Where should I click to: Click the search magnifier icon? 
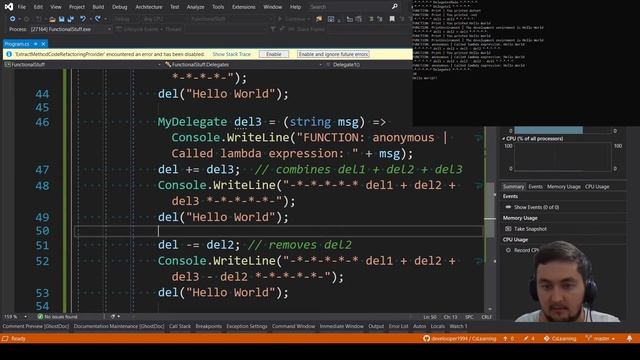click(x=394, y=7)
